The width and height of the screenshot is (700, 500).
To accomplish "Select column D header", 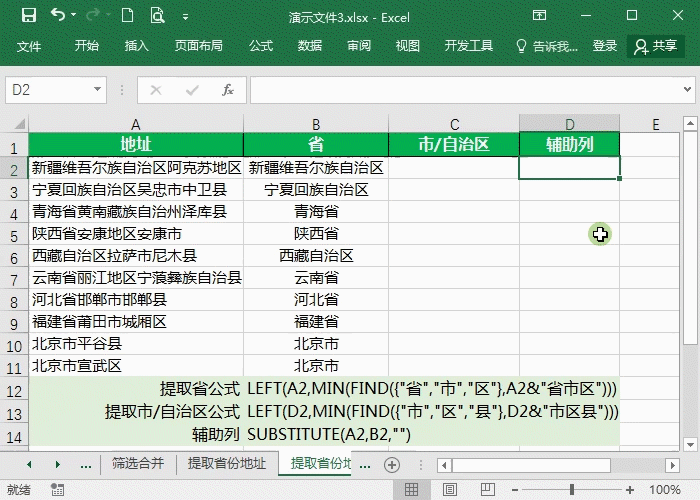I will click(x=569, y=124).
